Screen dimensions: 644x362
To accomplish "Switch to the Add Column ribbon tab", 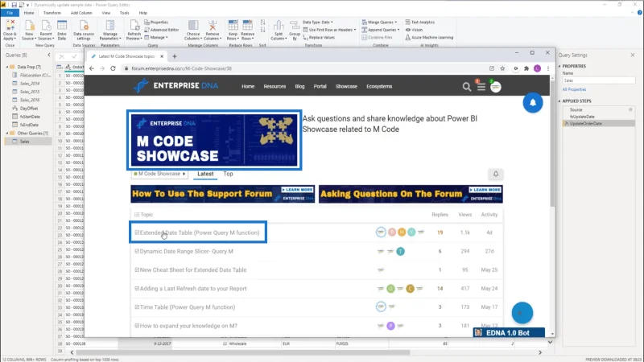I will coord(81,13).
